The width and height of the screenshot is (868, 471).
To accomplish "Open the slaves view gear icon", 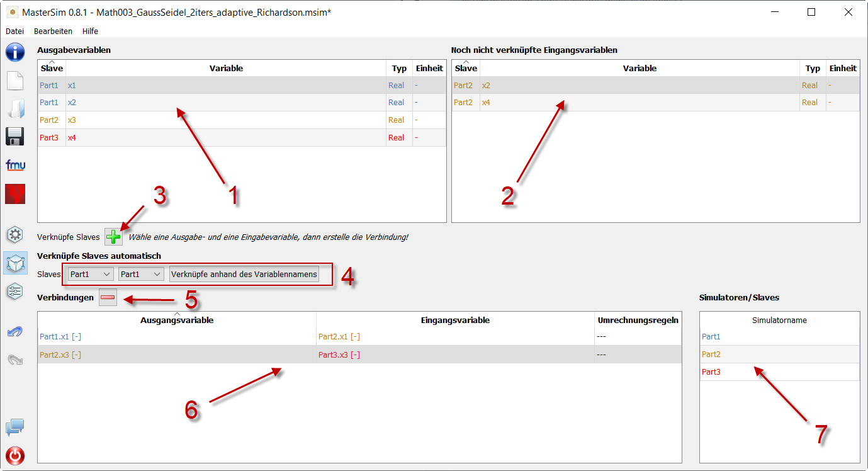I will pyautogui.click(x=14, y=235).
